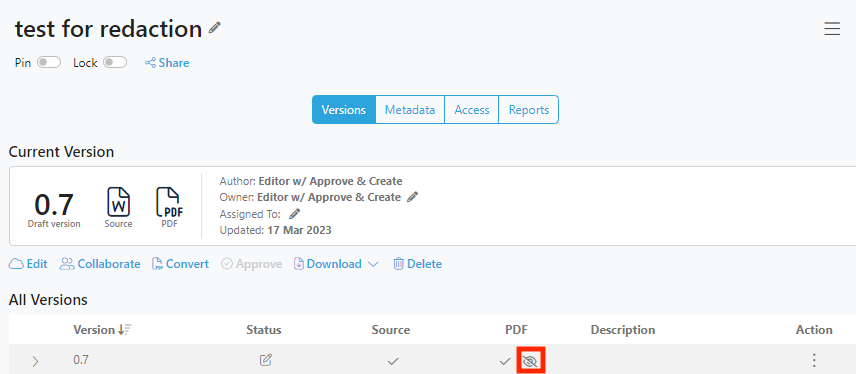Expand the version 0.7 row chevron

pyautogui.click(x=35, y=361)
